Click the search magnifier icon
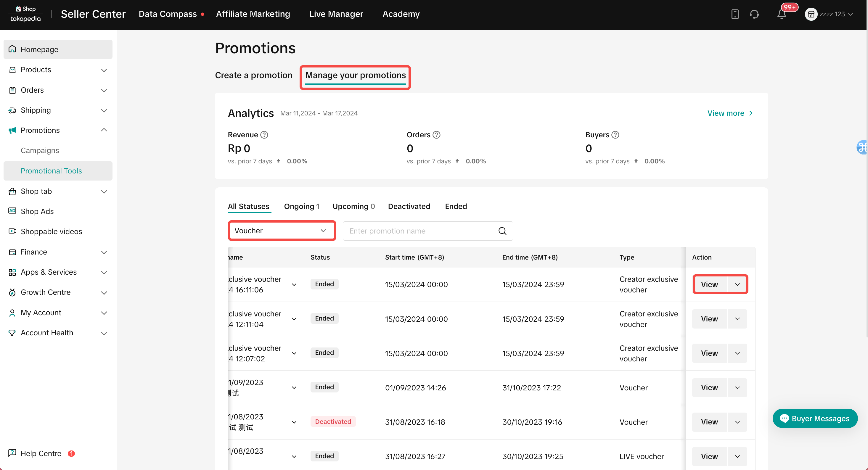868x470 pixels. [x=502, y=231]
